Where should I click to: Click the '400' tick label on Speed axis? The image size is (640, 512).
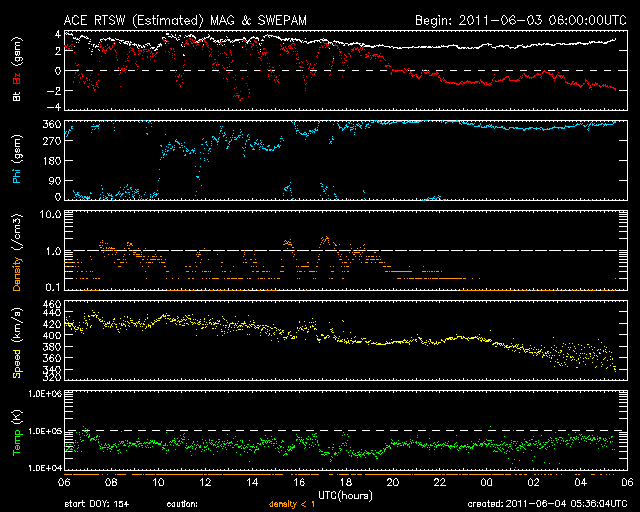tap(52, 335)
